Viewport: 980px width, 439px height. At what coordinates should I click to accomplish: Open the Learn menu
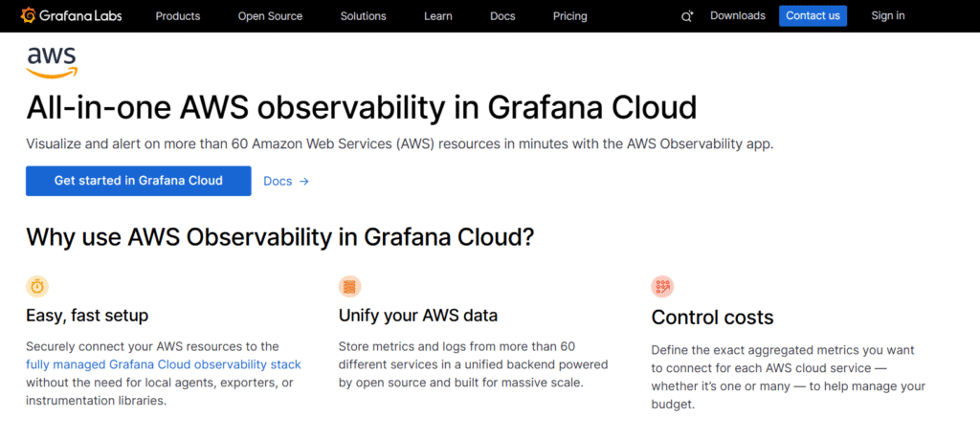click(x=438, y=16)
